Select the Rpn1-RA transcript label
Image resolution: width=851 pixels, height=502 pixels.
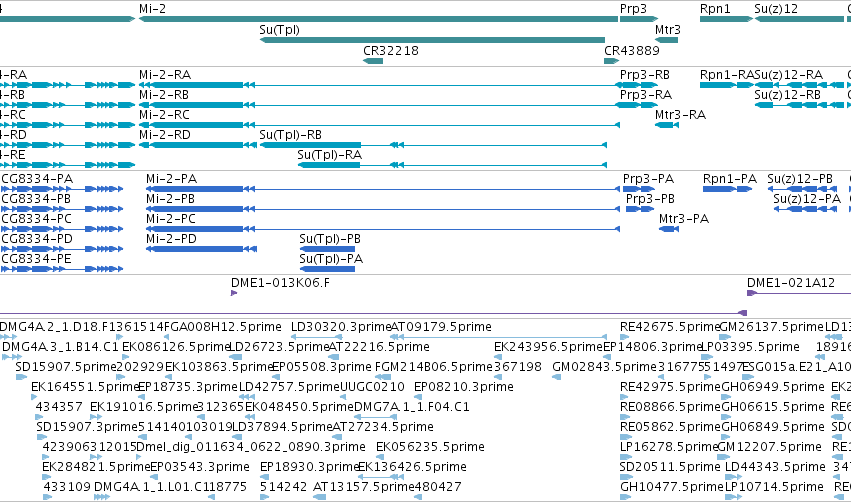pyautogui.click(x=727, y=74)
